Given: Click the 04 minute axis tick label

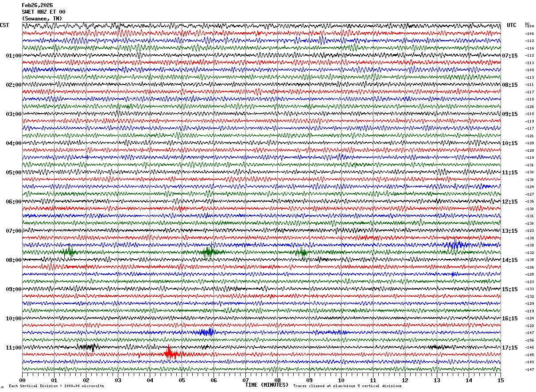Looking at the screenshot, I should pos(150,380).
